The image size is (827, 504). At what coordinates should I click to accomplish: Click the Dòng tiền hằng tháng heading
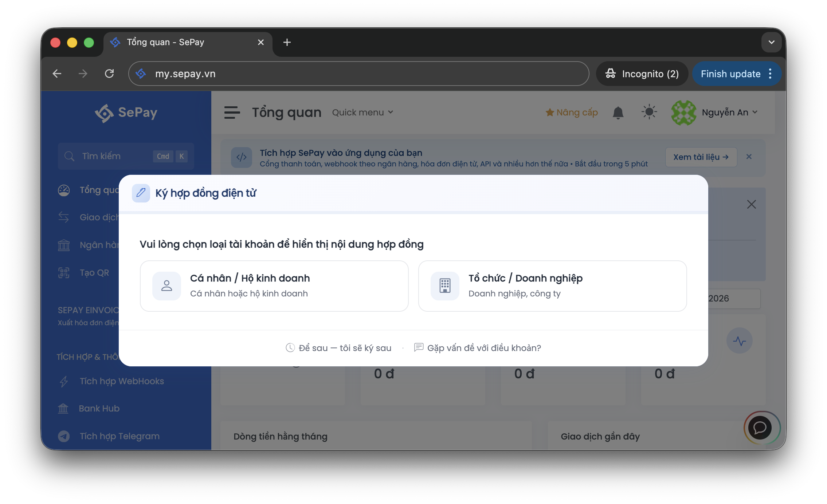pyautogui.click(x=281, y=437)
